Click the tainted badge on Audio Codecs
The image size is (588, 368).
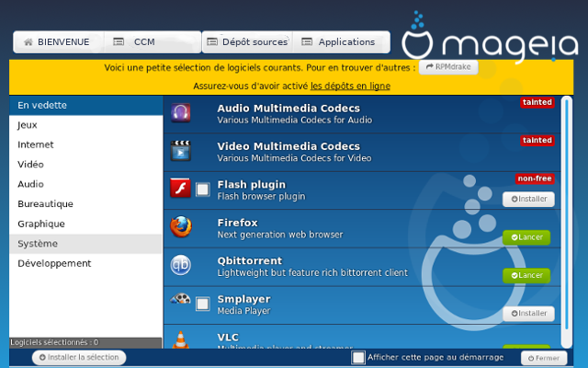point(537,102)
